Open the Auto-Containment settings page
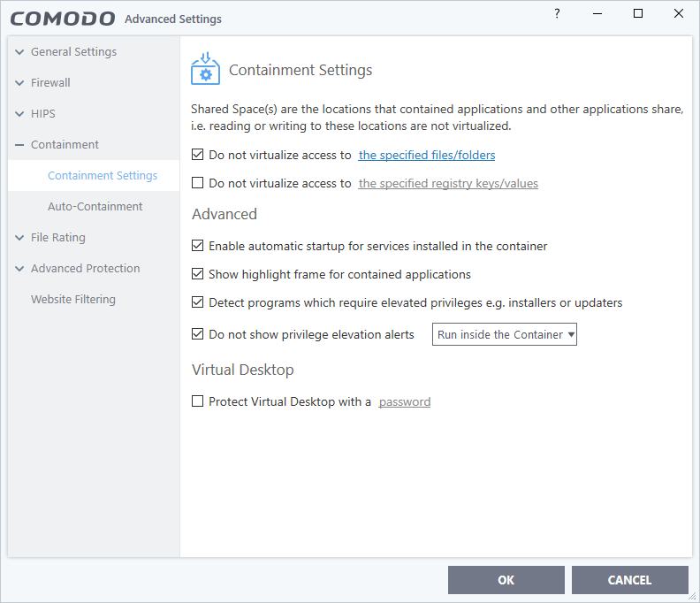The width and height of the screenshot is (700, 603). 95,207
